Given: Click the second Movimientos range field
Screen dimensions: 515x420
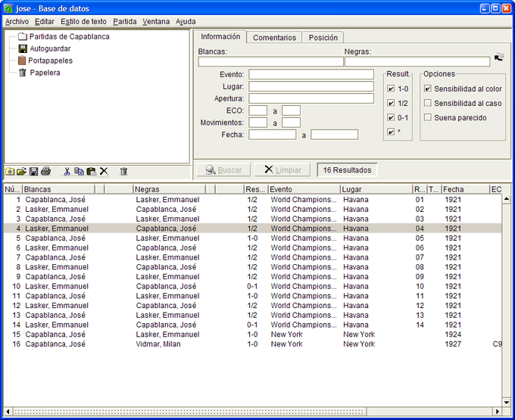Looking at the screenshot, I should 291,123.
